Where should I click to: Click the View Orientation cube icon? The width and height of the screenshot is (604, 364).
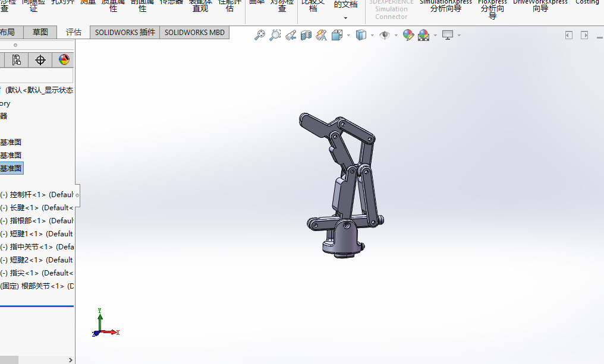pos(337,35)
